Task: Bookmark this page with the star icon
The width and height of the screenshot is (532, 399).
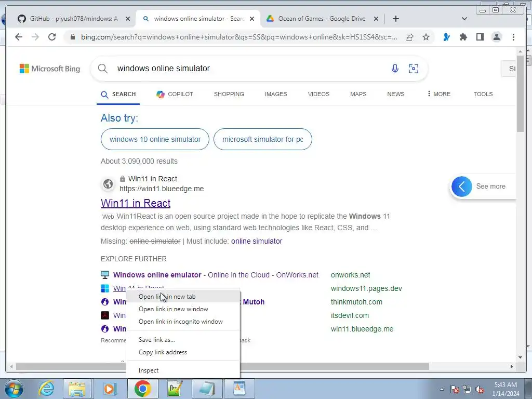Action: coord(426,37)
